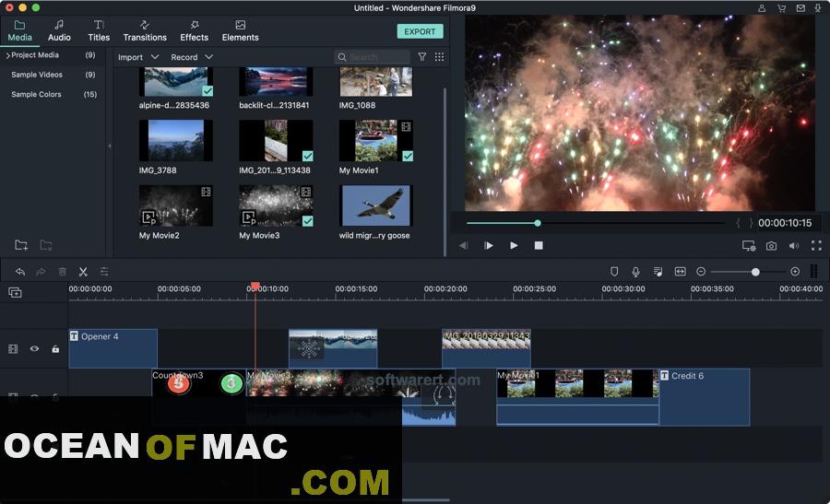This screenshot has height=504, width=830.
Task: Click the voiceover microphone icon
Action: (x=635, y=271)
